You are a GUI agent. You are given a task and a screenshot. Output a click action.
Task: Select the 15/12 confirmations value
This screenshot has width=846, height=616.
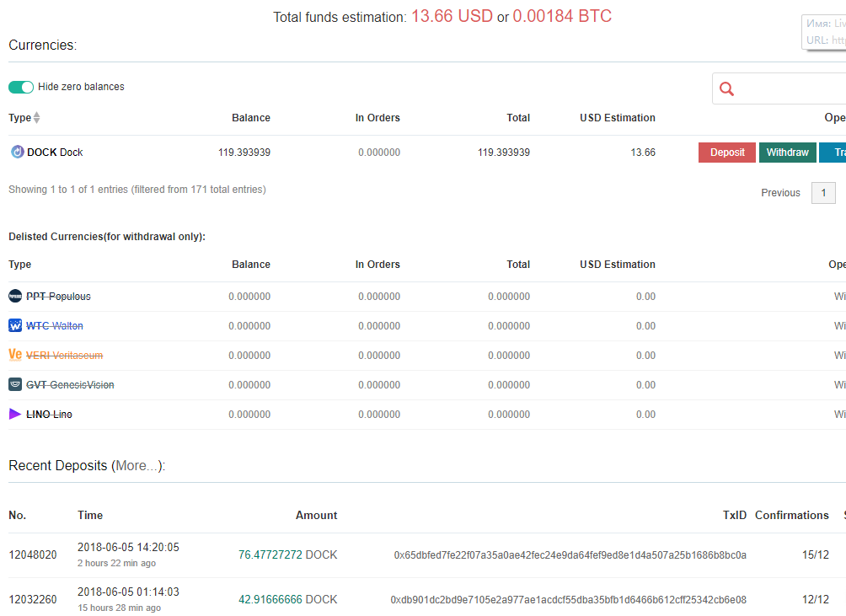click(816, 555)
